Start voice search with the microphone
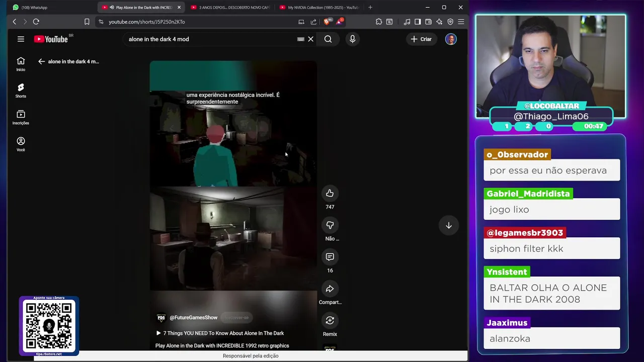 [x=352, y=39]
